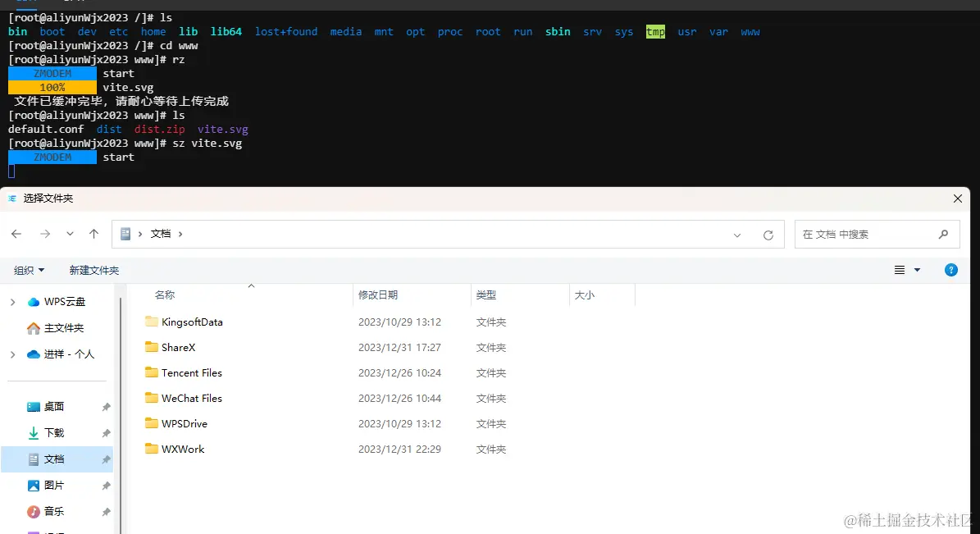The image size is (980, 534).
Task: Click the Tencent Files folder icon
Action: click(151, 372)
